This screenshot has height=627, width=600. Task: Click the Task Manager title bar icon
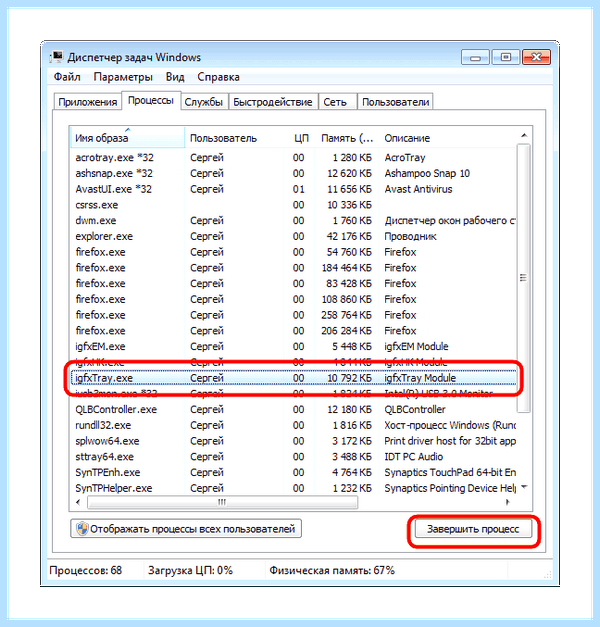(x=58, y=57)
